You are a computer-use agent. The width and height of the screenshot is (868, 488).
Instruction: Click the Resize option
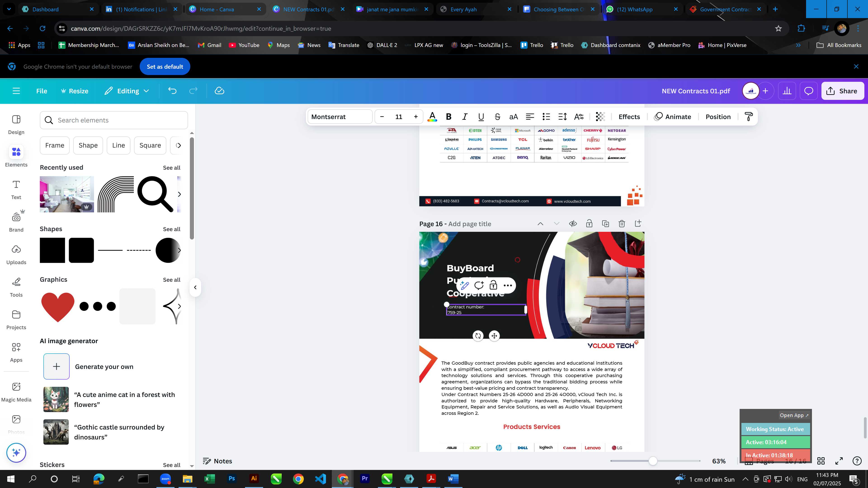point(74,91)
